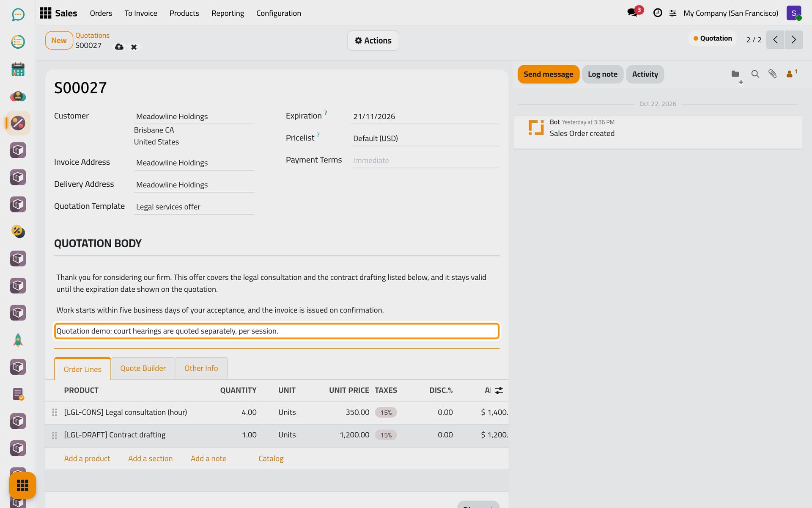Open Quotation Template selector

coord(194,207)
